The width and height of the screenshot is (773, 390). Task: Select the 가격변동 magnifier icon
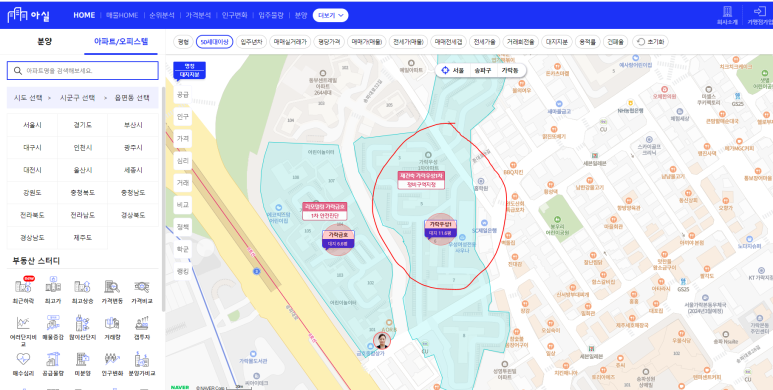pyautogui.click(x=112, y=286)
